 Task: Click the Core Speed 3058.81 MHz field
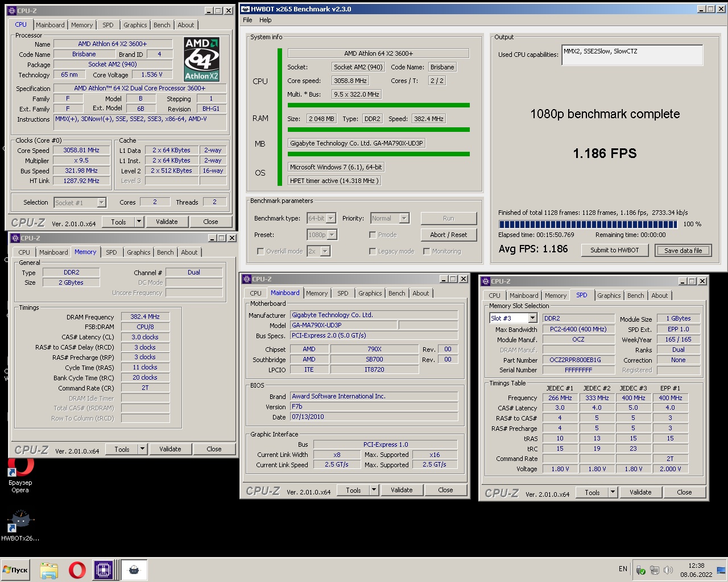tap(81, 150)
